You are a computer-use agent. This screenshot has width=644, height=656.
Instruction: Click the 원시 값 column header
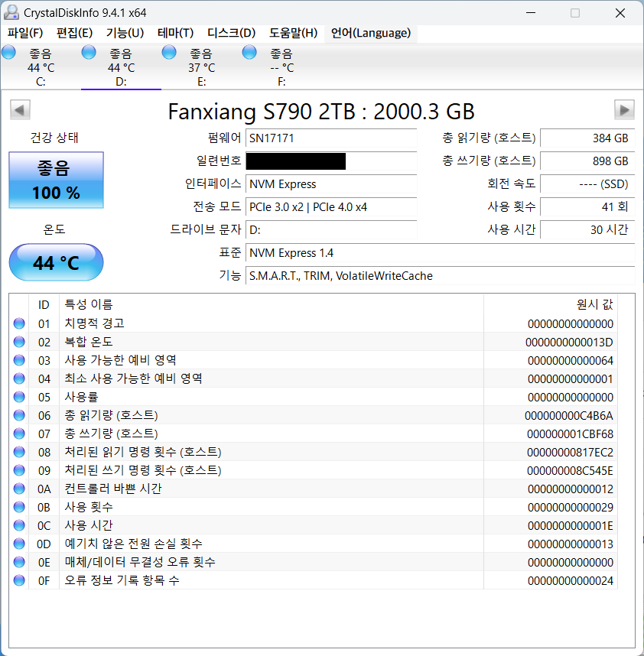coord(551,304)
